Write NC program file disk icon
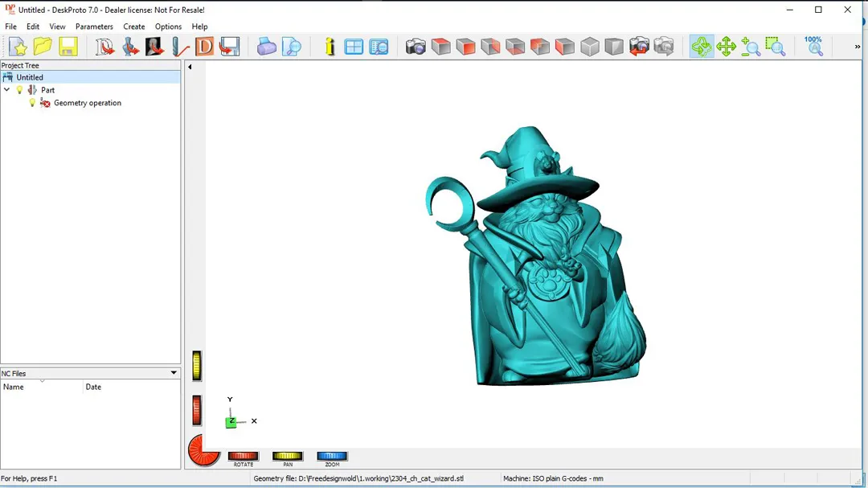 click(x=229, y=47)
